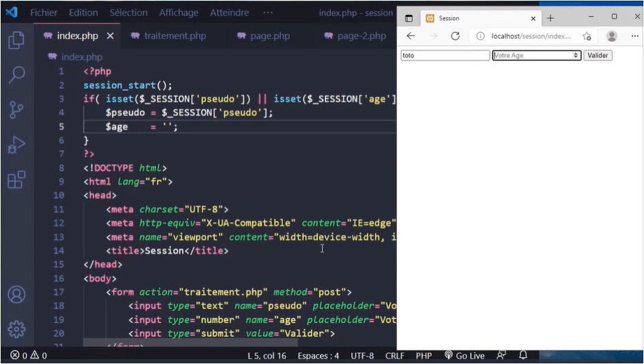The width and height of the screenshot is (644, 364).
Task: Open the Source Control view
Action: tap(16, 110)
